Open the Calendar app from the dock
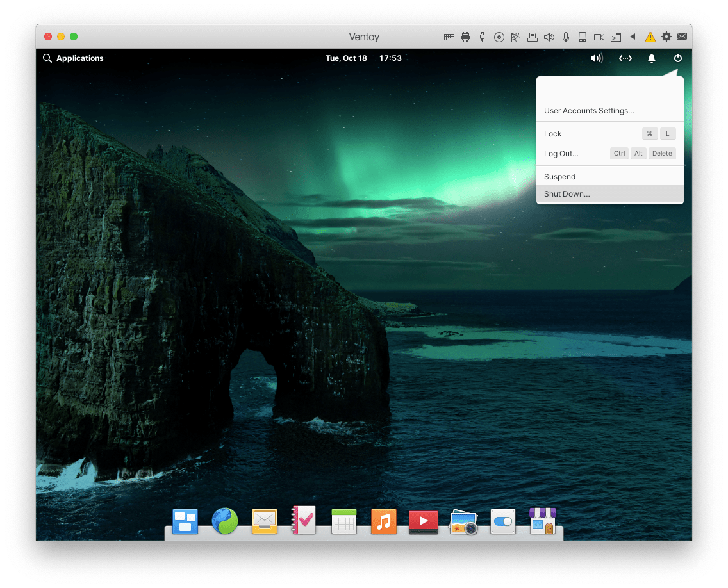The height and width of the screenshot is (588, 728). click(x=343, y=521)
